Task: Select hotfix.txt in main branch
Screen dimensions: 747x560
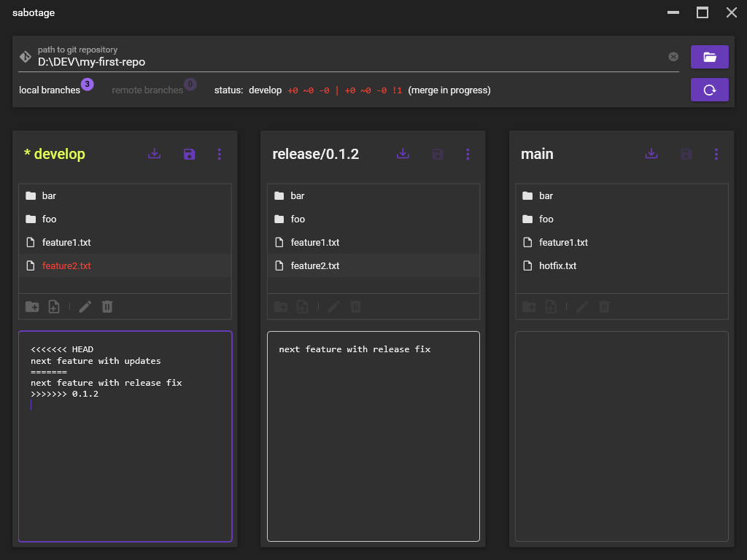Action: pos(622,265)
